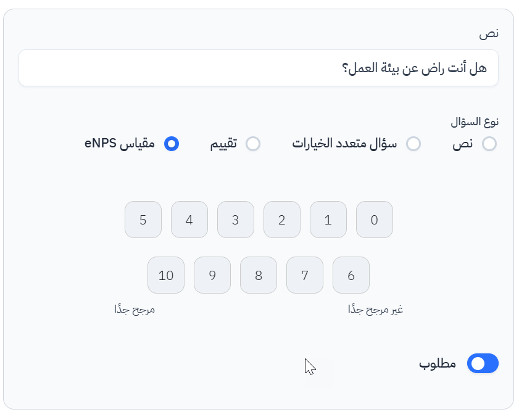Pick score 4 on the scale

189,220
